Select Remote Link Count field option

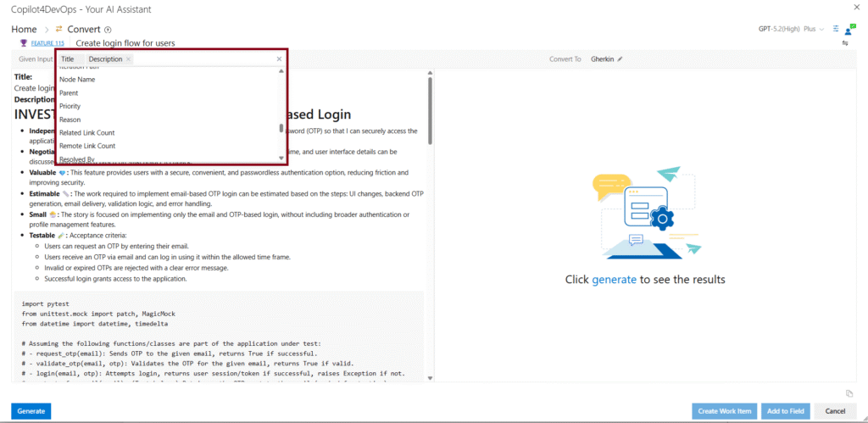pos(87,146)
